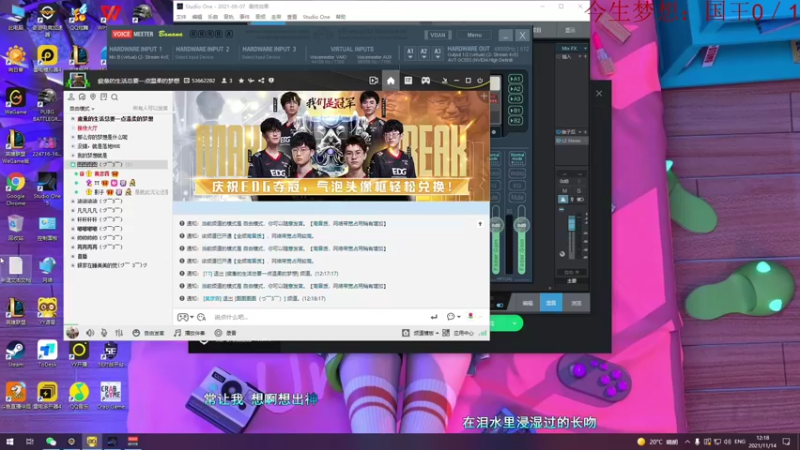Open Voicemeeter hardware out A2 dropdown
The image size is (800, 450).
(423, 54)
